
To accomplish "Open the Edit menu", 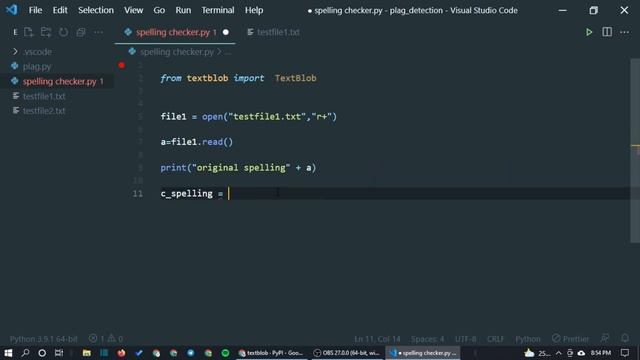I will click(x=60, y=10).
